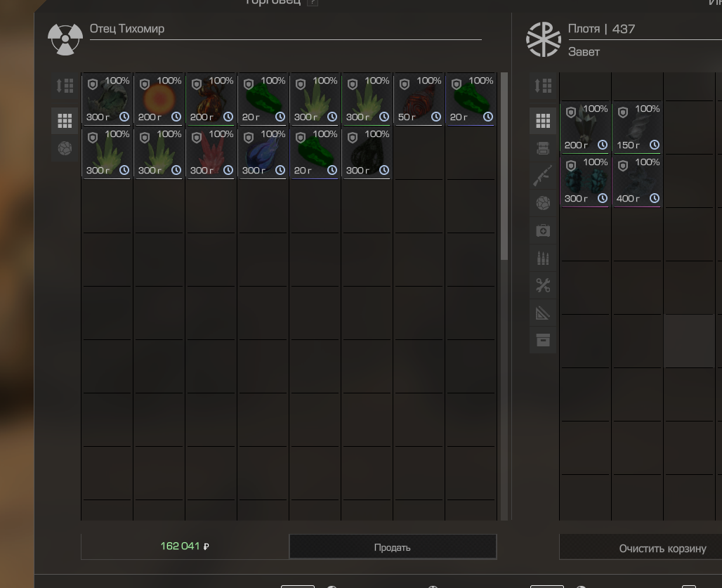Viewport: 722px width, 588px height.
Task: Click the player name Плотя | 437
Action: tap(601, 29)
